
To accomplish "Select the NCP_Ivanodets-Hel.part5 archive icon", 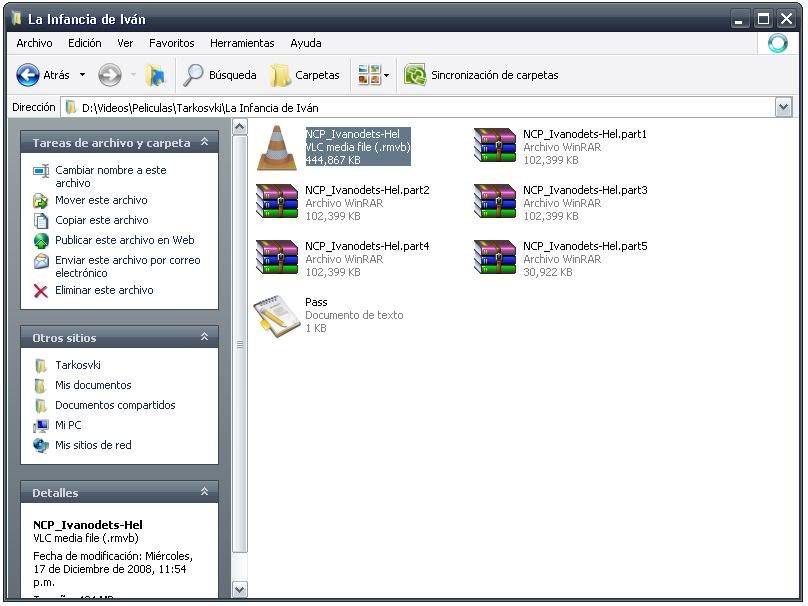I will pyautogui.click(x=494, y=259).
